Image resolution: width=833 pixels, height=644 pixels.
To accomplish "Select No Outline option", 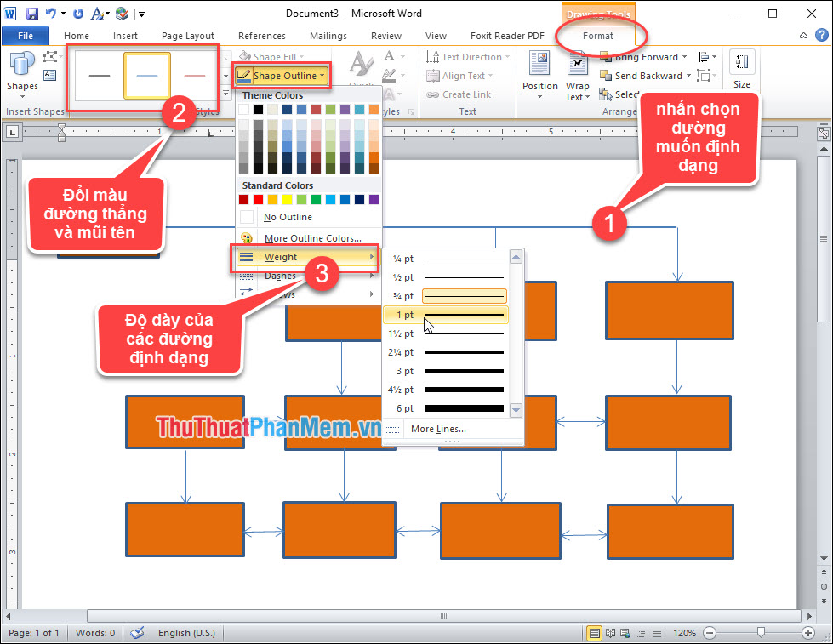I will [x=288, y=217].
